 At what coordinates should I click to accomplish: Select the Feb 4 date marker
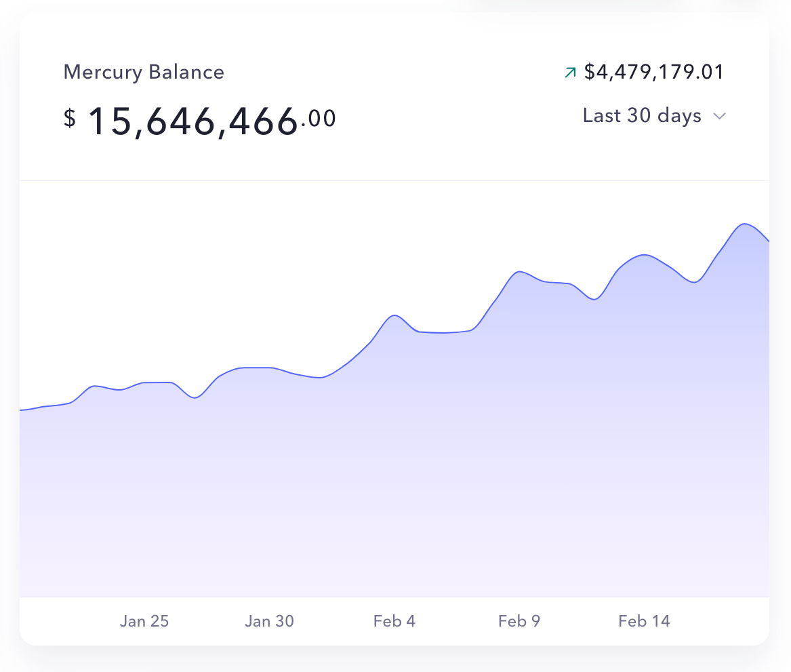tap(394, 621)
